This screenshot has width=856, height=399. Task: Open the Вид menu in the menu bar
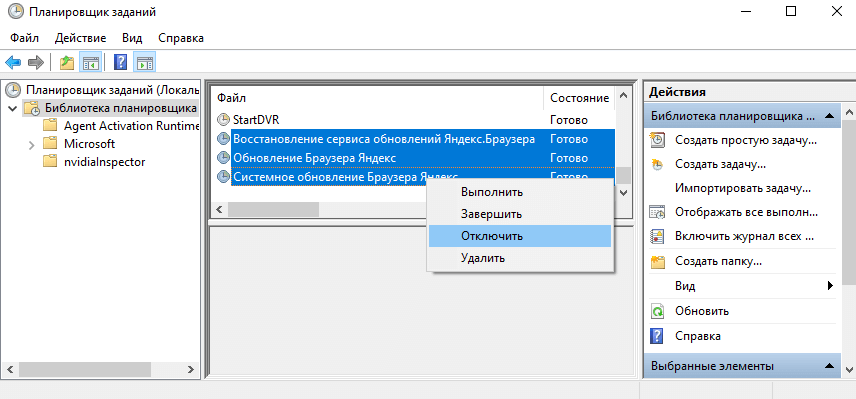pyautogui.click(x=132, y=38)
